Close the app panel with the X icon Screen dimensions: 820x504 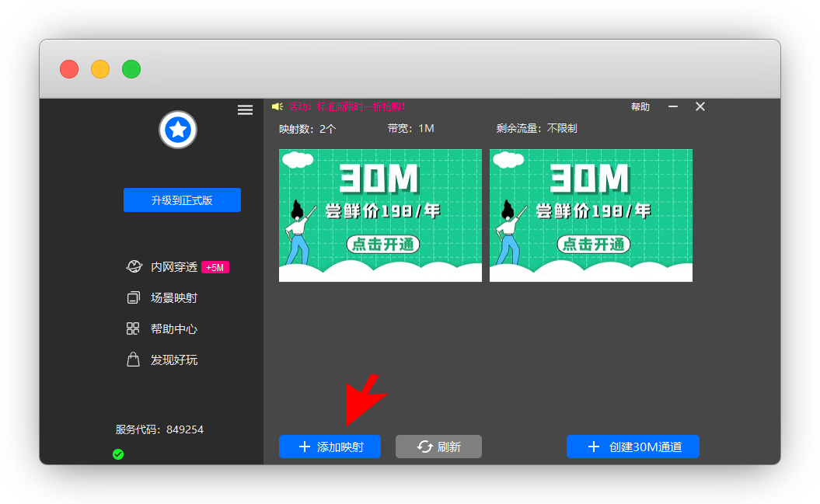pos(700,106)
